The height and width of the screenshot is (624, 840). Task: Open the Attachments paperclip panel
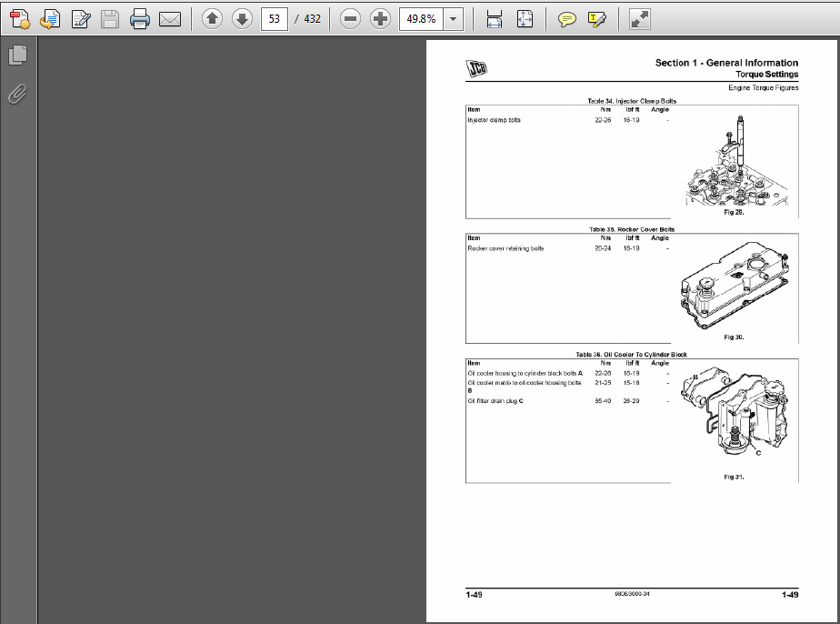(x=17, y=95)
